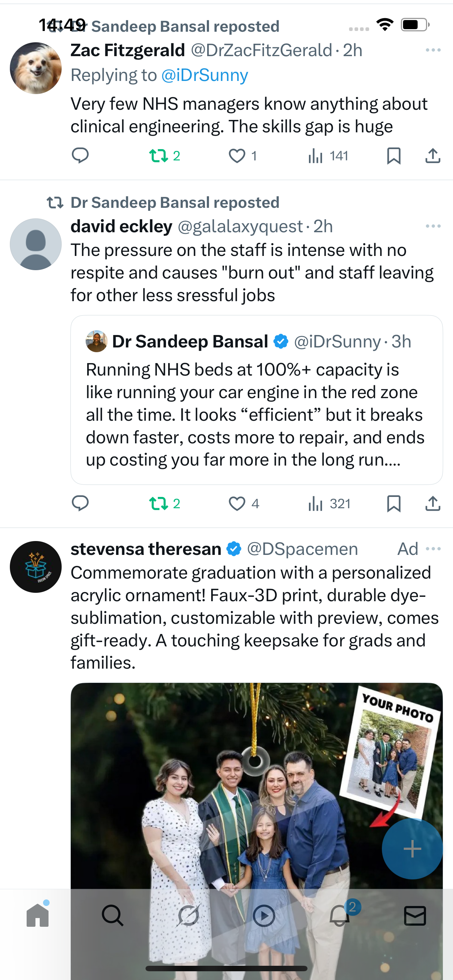
Task: Open more options on the DSpacemen ad
Action: pyautogui.click(x=433, y=549)
